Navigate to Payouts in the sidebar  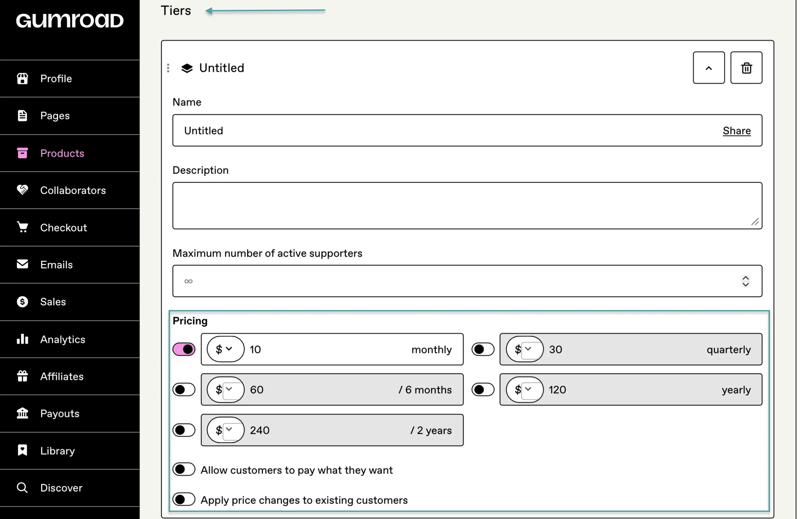click(70, 413)
